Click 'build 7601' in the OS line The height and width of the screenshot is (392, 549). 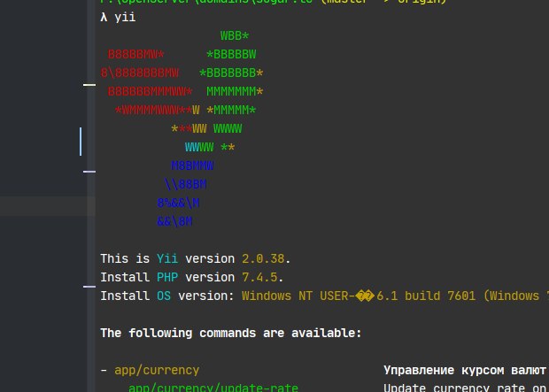point(440,296)
